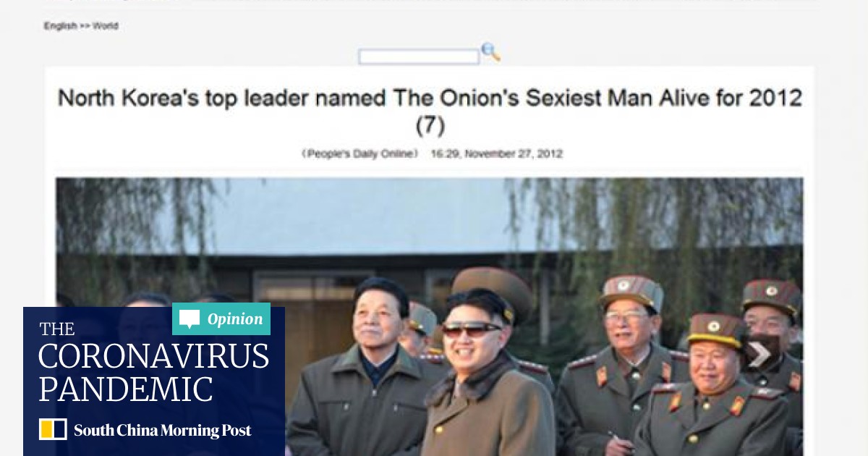The width and height of the screenshot is (868, 456).
Task: Click the dark blue banner background area
Action: pyautogui.click(x=154, y=381)
